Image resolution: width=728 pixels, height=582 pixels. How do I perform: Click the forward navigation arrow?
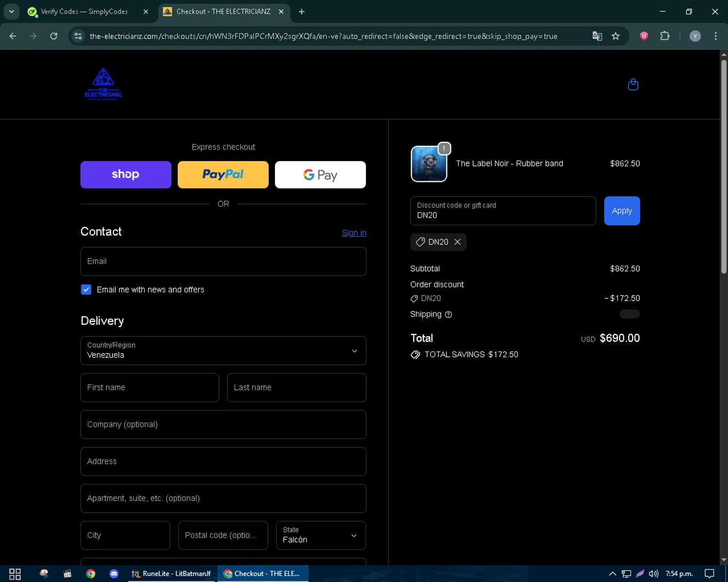tap(33, 36)
